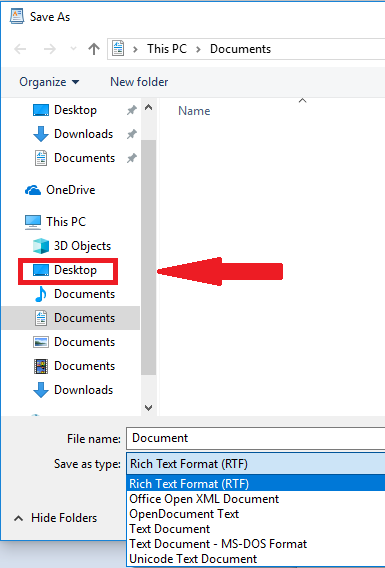Go back using the Back arrow

[20, 49]
